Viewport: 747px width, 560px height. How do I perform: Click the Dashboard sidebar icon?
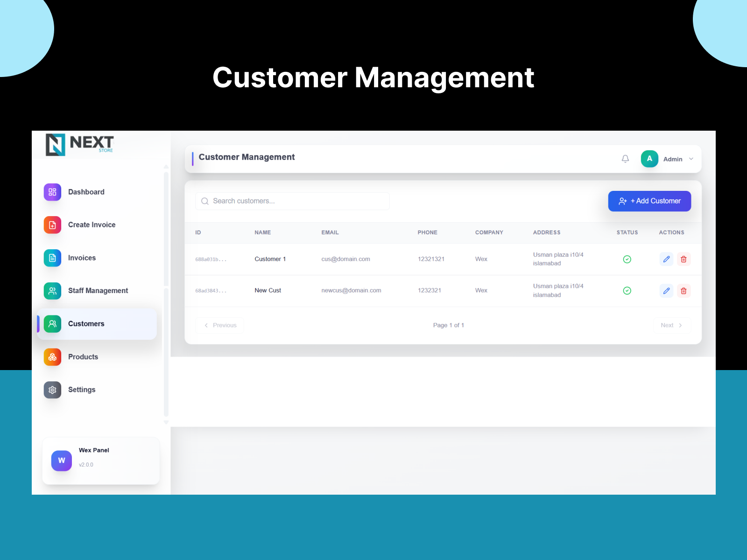pyautogui.click(x=52, y=192)
